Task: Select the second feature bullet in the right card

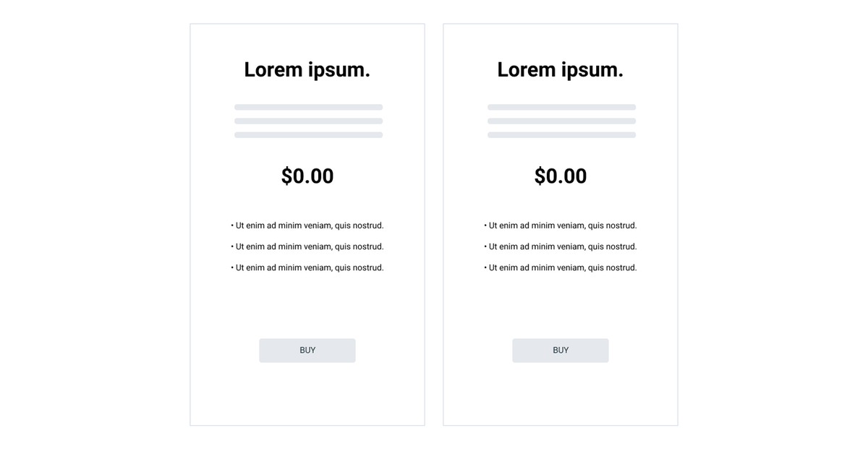Action: coord(561,246)
